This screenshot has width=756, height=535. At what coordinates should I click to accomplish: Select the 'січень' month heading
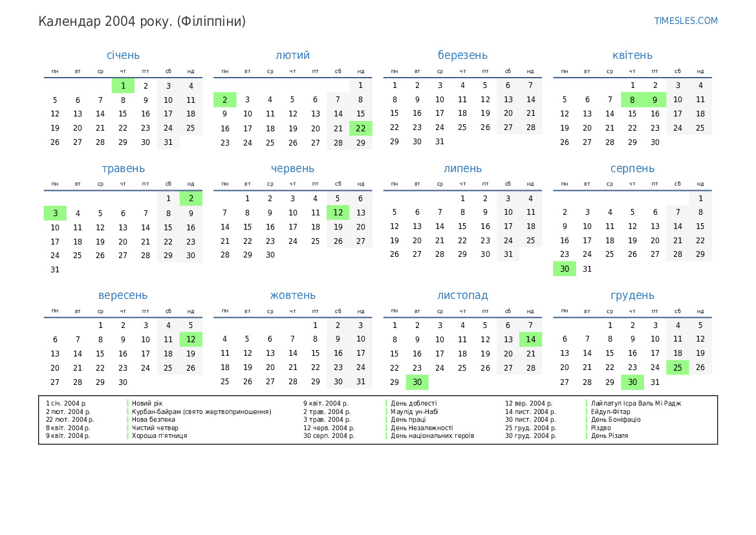click(123, 55)
